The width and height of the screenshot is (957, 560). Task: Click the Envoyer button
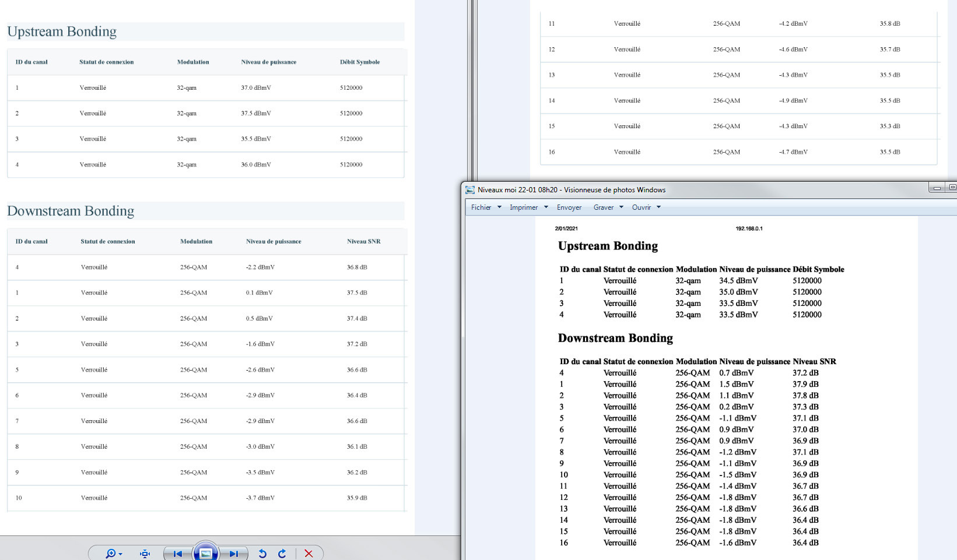click(569, 207)
